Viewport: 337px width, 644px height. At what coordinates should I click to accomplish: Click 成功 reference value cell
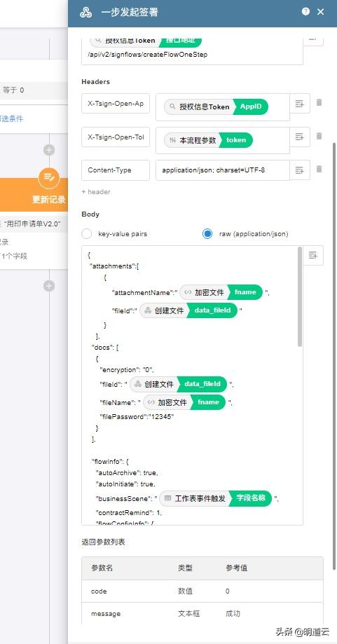(x=233, y=614)
